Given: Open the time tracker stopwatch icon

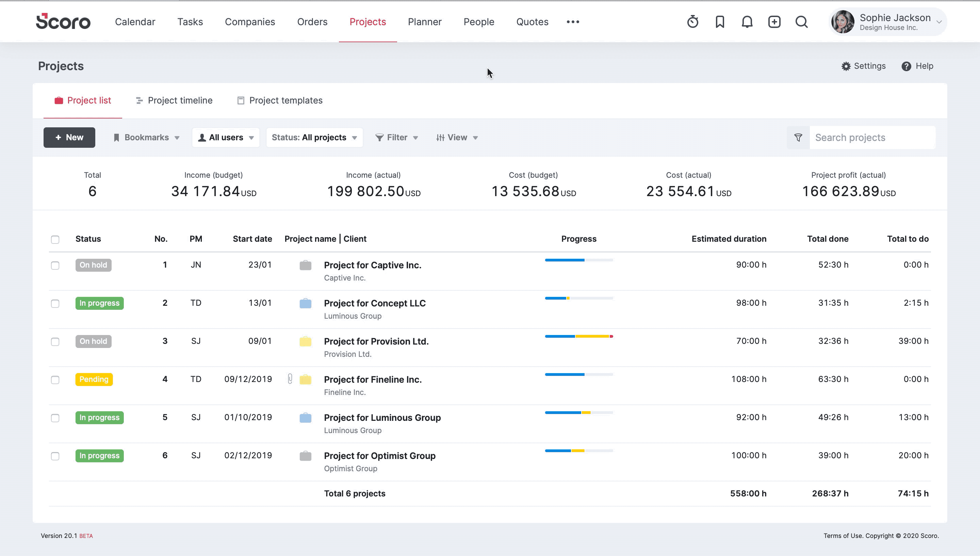Looking at the screenshot, I should click(x=693, y=22).
